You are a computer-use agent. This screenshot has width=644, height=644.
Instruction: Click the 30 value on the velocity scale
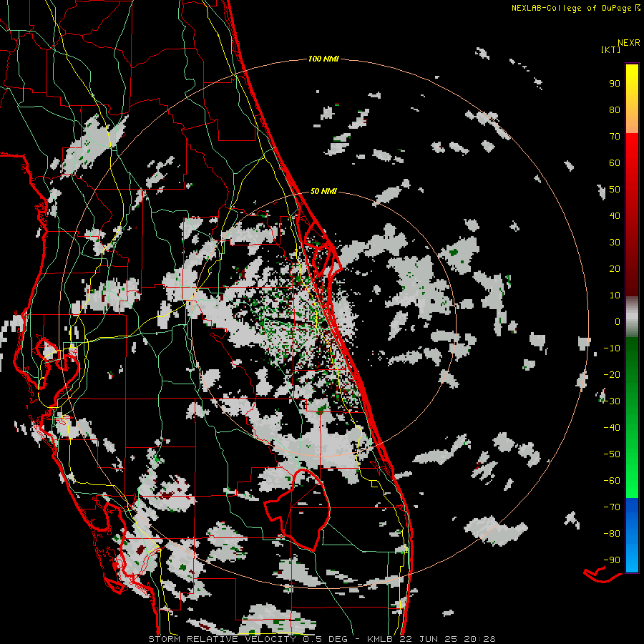point(615,243)
